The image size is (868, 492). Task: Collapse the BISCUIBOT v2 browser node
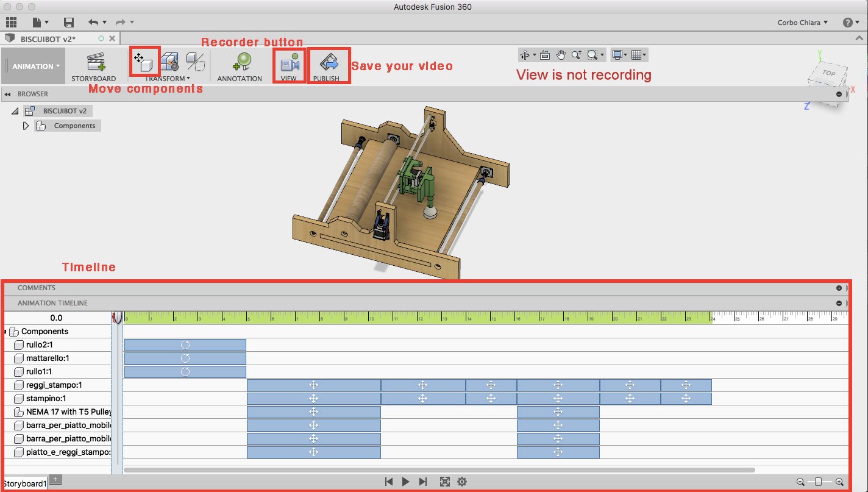(x=15, y=111)
